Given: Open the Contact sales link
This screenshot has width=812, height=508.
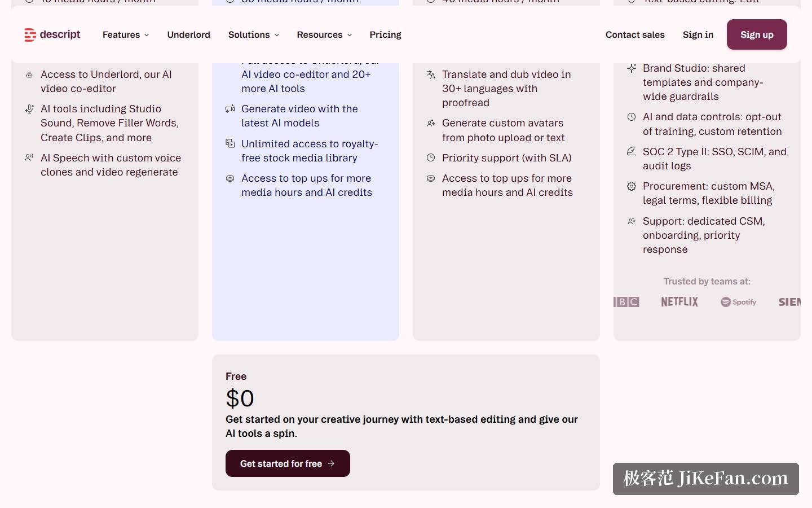Looking at the screenshot, I should coord(635,35).
